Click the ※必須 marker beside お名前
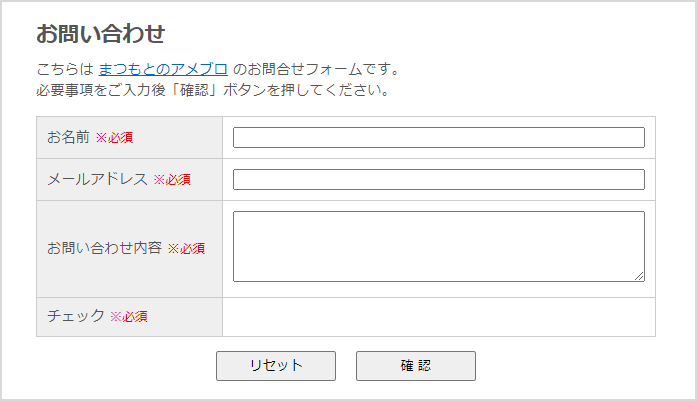This screenshot has width=697, height=401. pos(114,137)
